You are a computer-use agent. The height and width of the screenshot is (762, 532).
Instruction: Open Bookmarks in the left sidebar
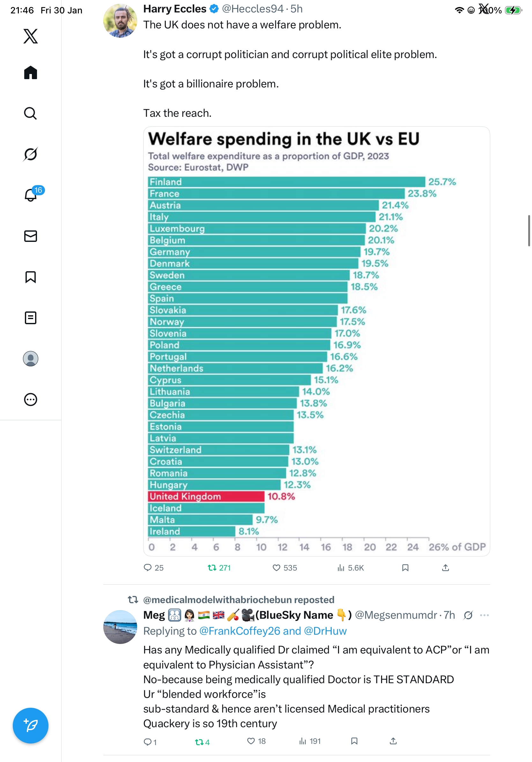pyautogui.click(x=31, y=277)
